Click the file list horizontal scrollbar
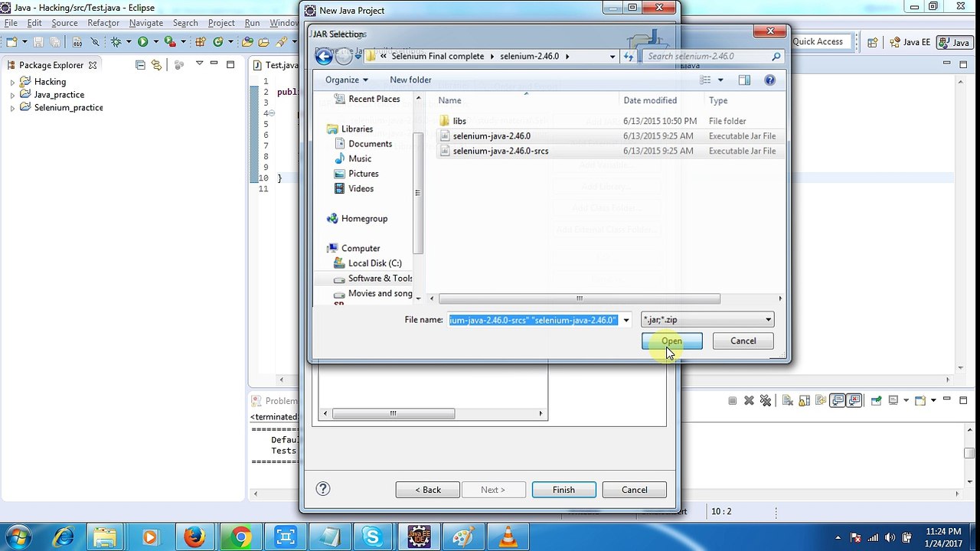Image resolution: width=980 pixels, height=551 pixels. click(579, 298)
